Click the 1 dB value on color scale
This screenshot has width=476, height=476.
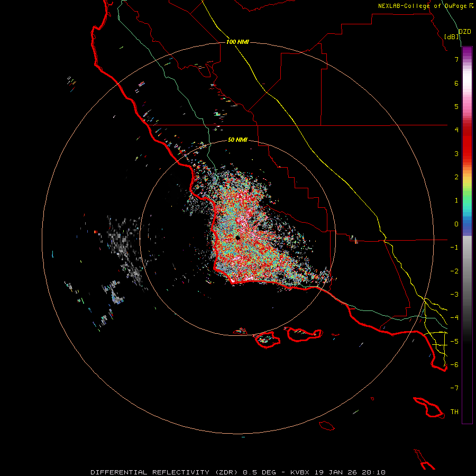(x=456, y=200)
